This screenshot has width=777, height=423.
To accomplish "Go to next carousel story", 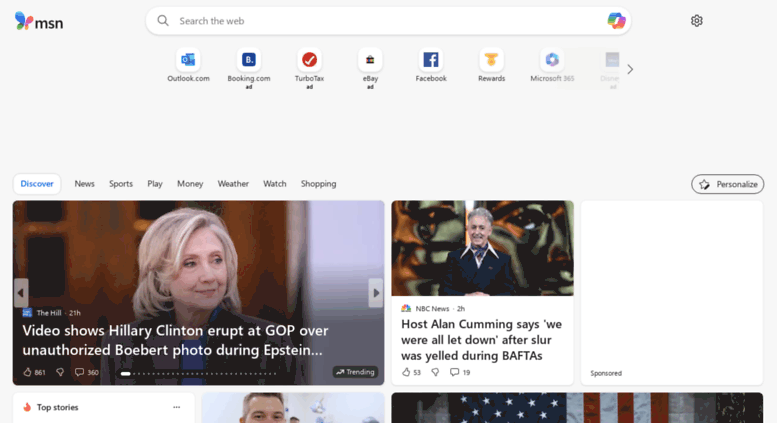I will pyautogui.click(x=376, y=293).
